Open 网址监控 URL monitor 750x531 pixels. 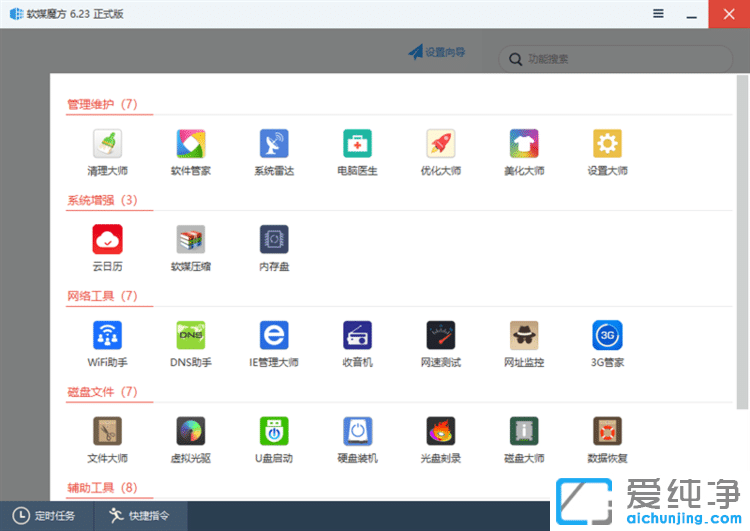[524, 335]
